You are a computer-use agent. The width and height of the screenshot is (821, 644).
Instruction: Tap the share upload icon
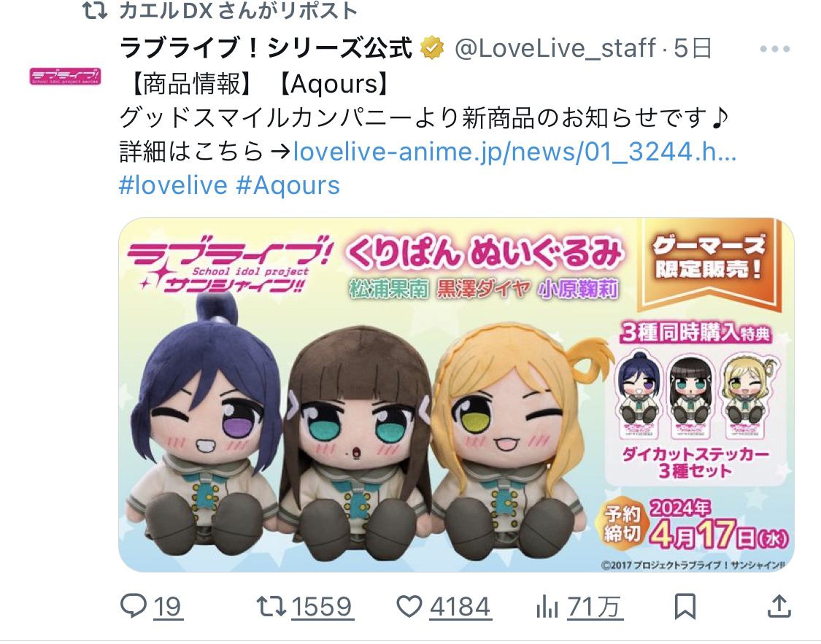click(x=779, y=606)
